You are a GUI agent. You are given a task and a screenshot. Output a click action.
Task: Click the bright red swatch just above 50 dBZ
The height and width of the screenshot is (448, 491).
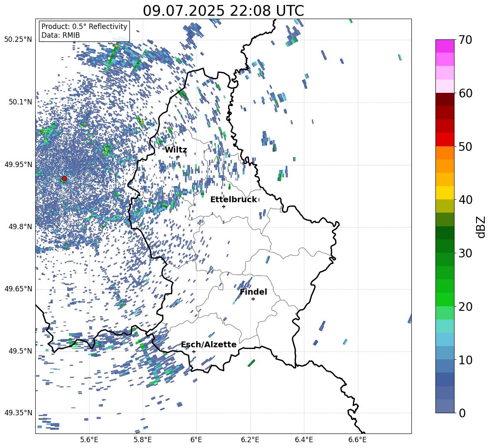click(x=445, y=140)
